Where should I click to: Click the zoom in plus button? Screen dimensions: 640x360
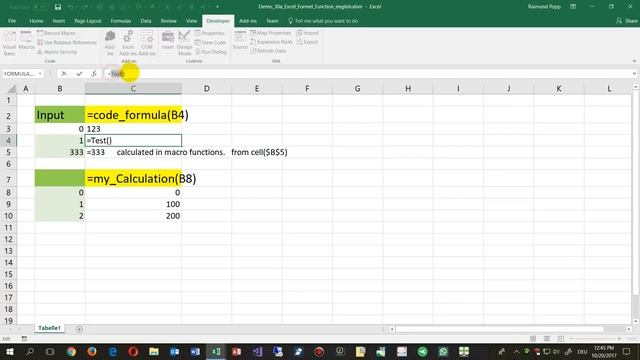619,339
